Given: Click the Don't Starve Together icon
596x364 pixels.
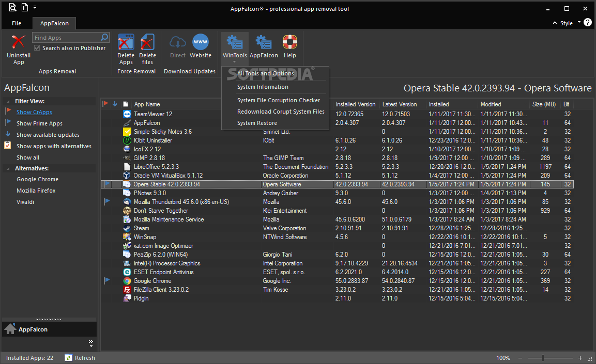Looking at the screenshot, I should tap(127, 211).
